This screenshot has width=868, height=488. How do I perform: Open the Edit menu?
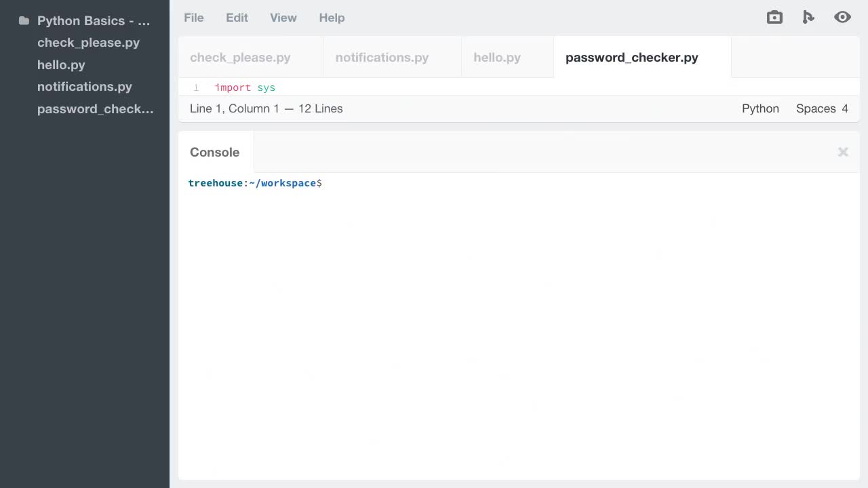[x=237, y=18]
